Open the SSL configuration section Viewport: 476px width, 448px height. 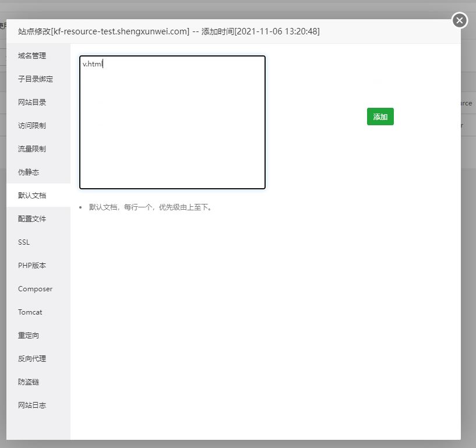24,242
